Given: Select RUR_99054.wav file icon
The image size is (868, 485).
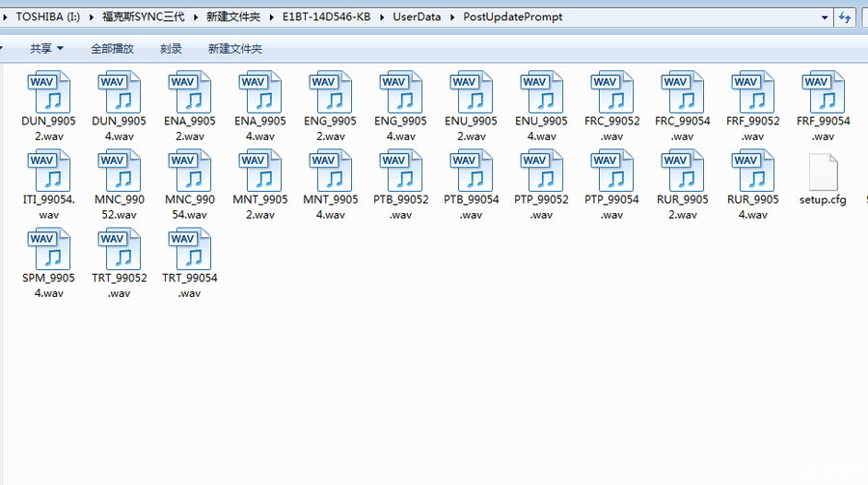Looking at the screenshot, I should point(752,171).
